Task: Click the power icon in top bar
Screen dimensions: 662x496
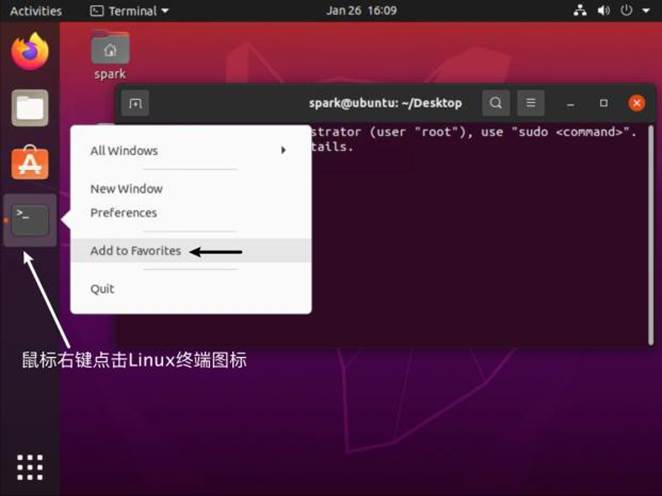Action: point(626,10)
